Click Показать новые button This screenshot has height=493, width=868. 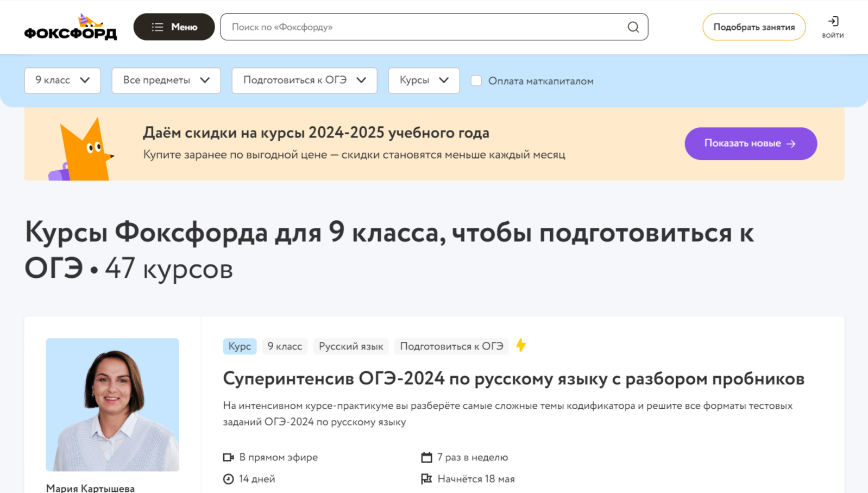tap(751, 143)
